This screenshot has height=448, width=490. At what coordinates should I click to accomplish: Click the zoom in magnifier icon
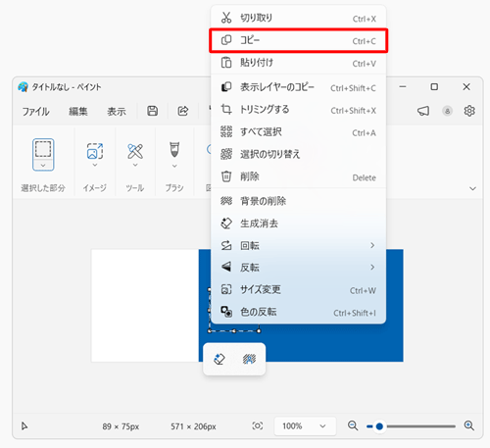coord(469,425)
